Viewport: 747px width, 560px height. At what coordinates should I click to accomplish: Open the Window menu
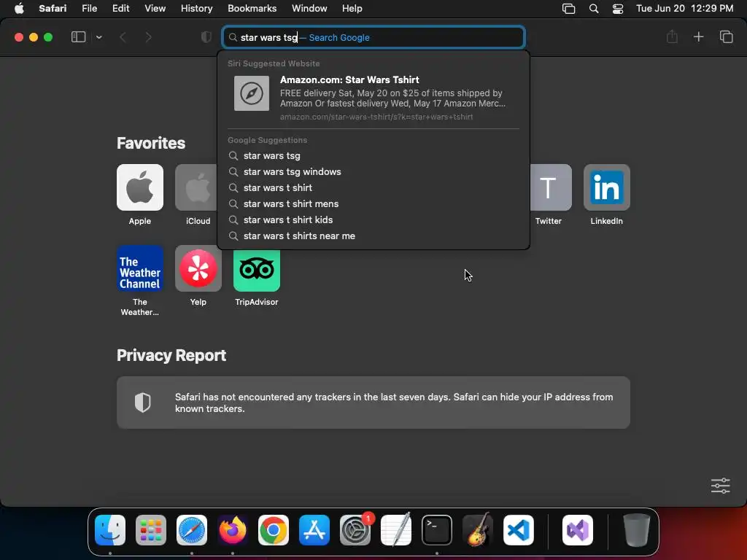coord(309,9)
